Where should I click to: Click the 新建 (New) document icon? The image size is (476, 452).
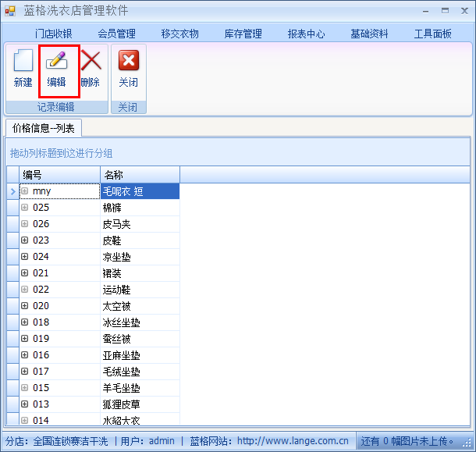point(23,60)
